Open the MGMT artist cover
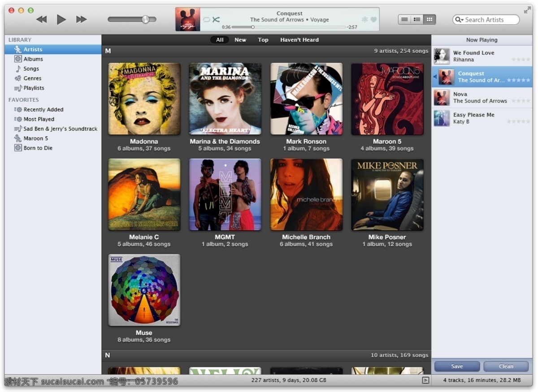 pos(225,194)
